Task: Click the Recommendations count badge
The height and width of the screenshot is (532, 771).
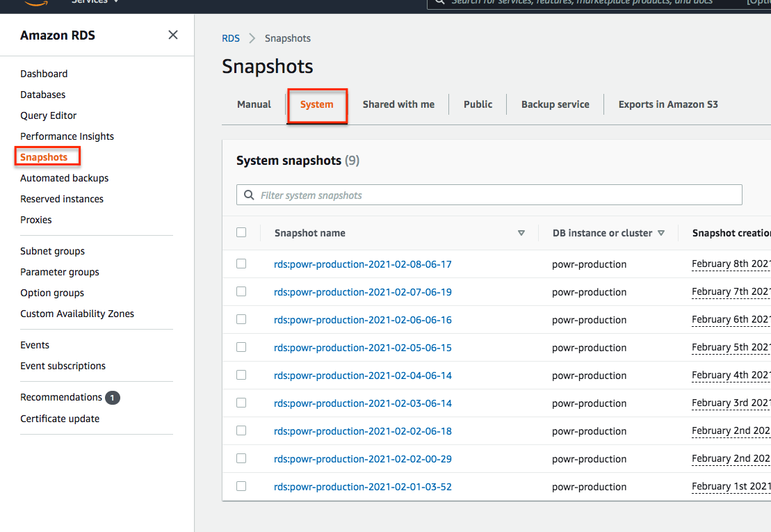Action: (113, 398)
